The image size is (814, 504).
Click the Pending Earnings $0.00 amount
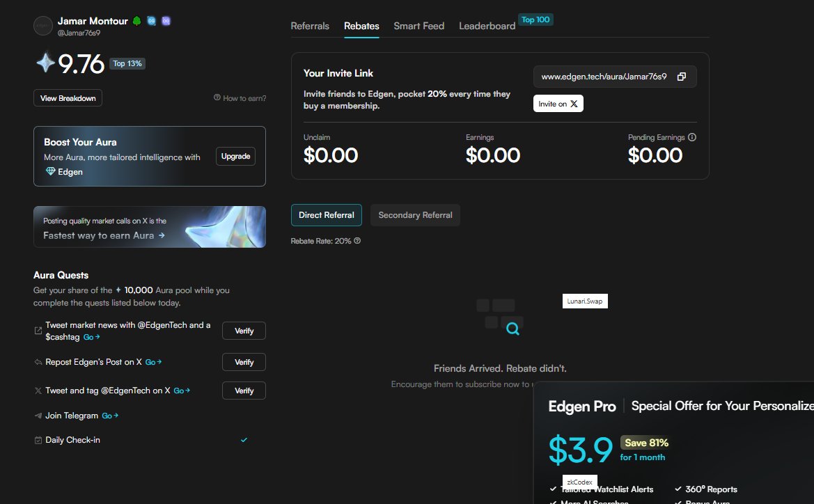coord(655,155)
